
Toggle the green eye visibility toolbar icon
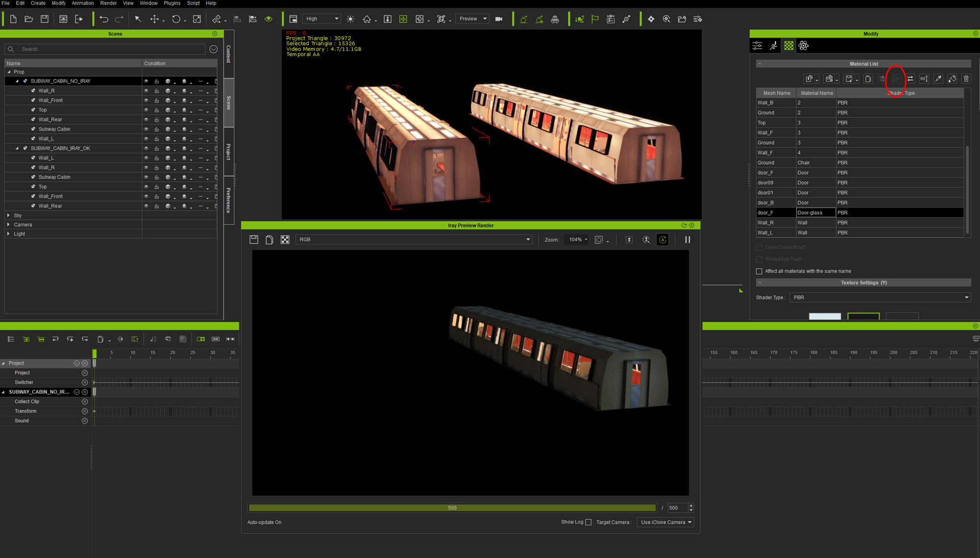click(269, 19)
